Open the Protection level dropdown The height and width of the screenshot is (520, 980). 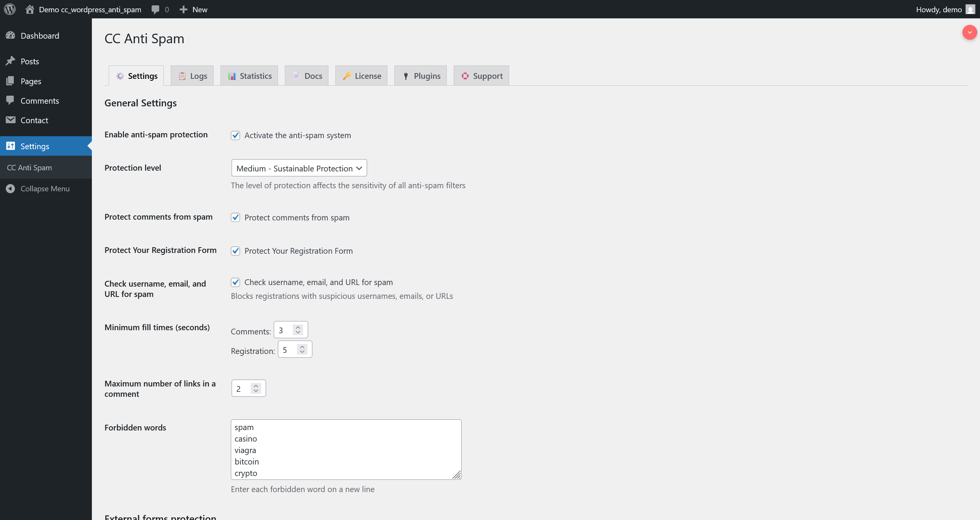(299, 168)
